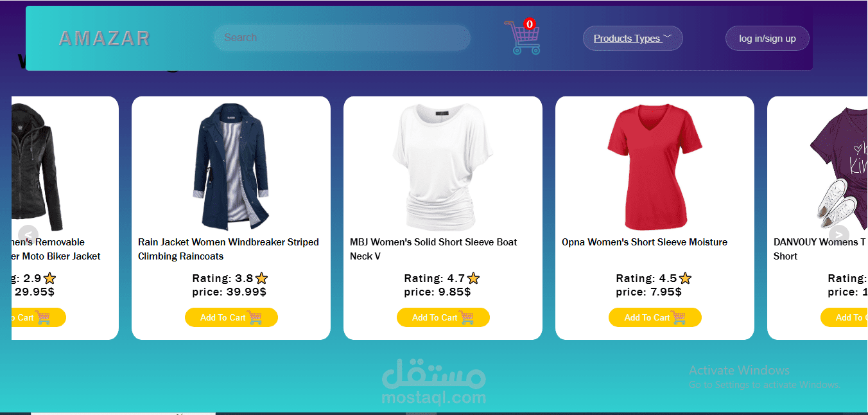868x415 pixels.
Task: Add Opna red shirt to cart
Action: [655, 317]
